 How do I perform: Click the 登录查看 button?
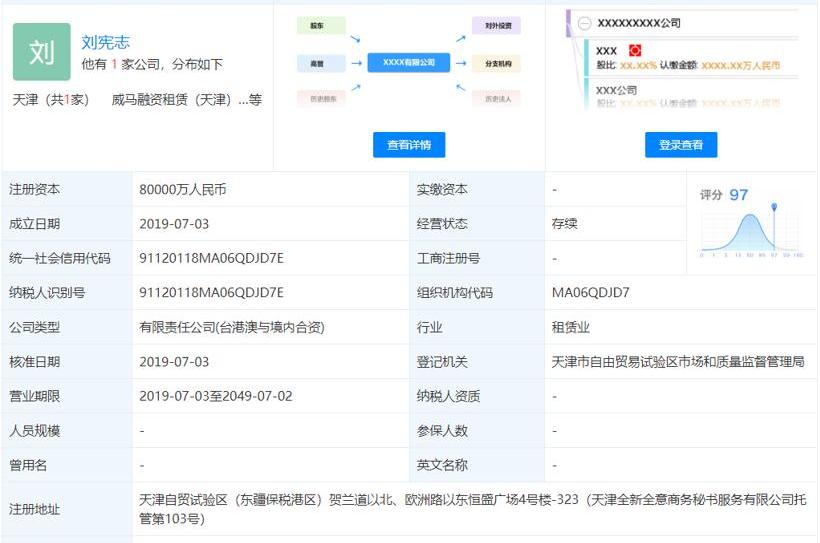point(681,145)
